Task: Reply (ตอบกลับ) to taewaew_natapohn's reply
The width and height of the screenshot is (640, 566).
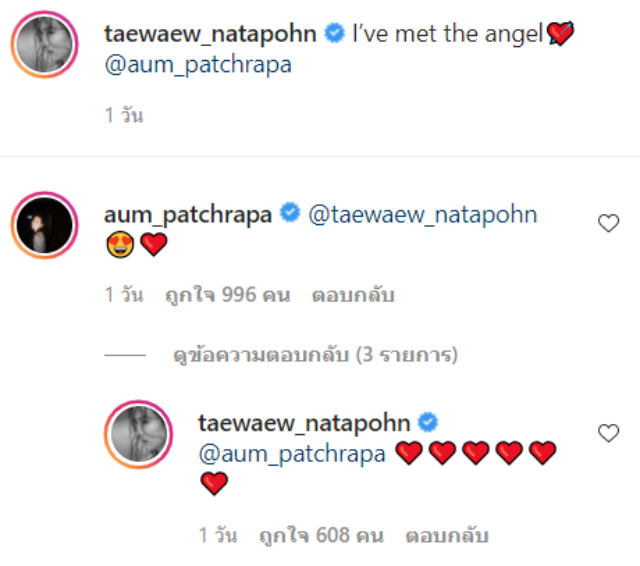Action: [x=447, y=535]
